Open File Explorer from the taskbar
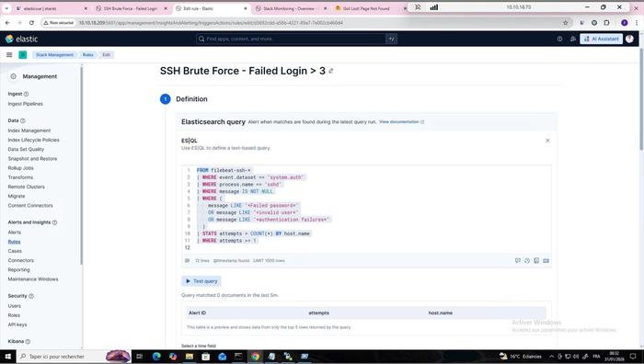This screenshot has width=644, height=364. 190,357
